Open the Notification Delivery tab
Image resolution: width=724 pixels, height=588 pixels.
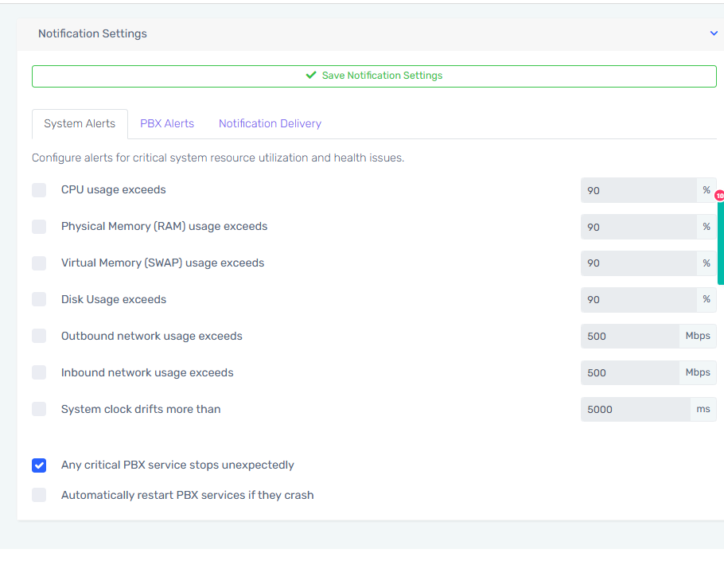pos(270,123)
